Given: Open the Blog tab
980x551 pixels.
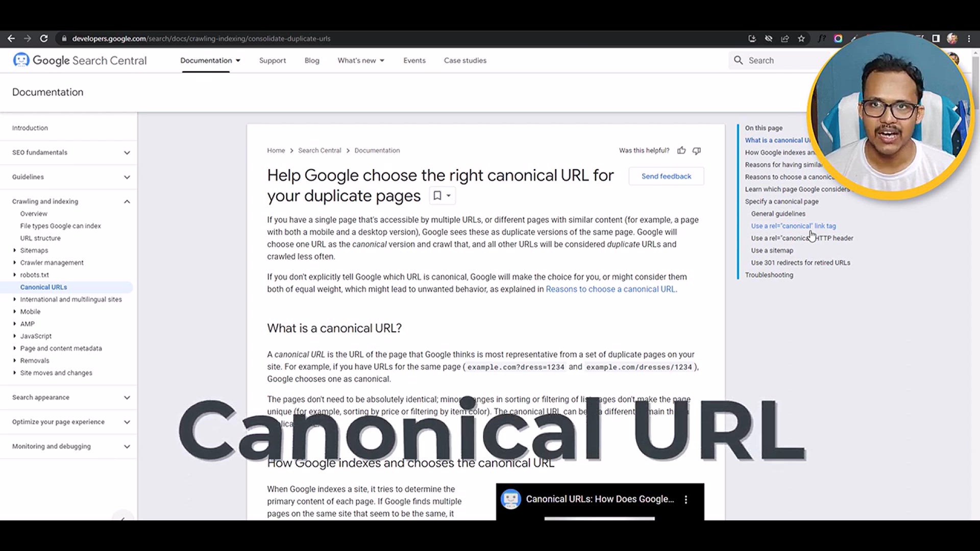Looking at the screenshot, I should click(x=312, y=60).
